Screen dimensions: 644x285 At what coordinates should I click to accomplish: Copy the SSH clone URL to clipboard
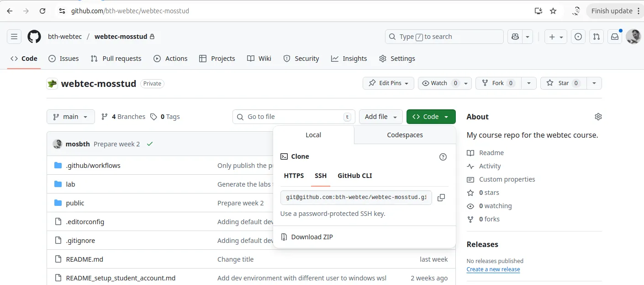[x=441, y=198]
